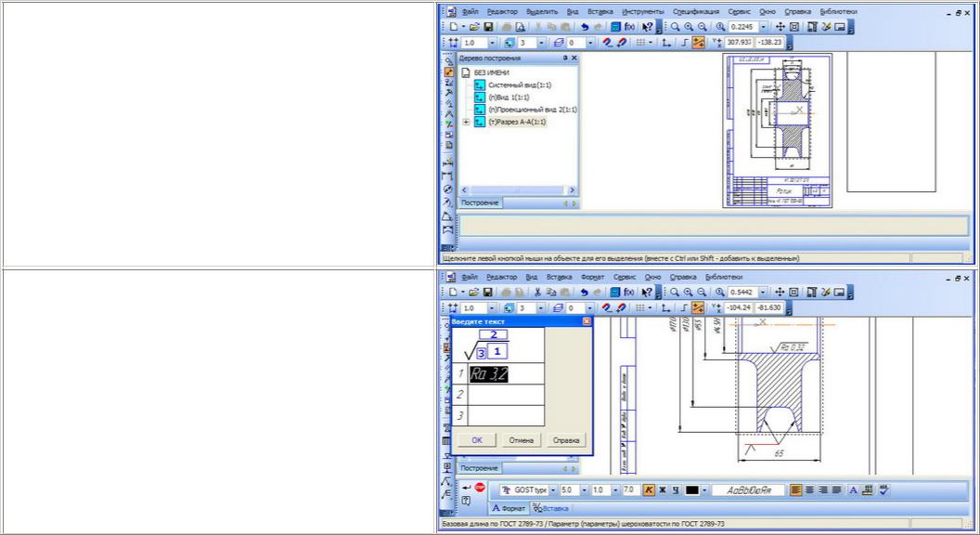Click spell check icon in text format bar

coord(883,489)
